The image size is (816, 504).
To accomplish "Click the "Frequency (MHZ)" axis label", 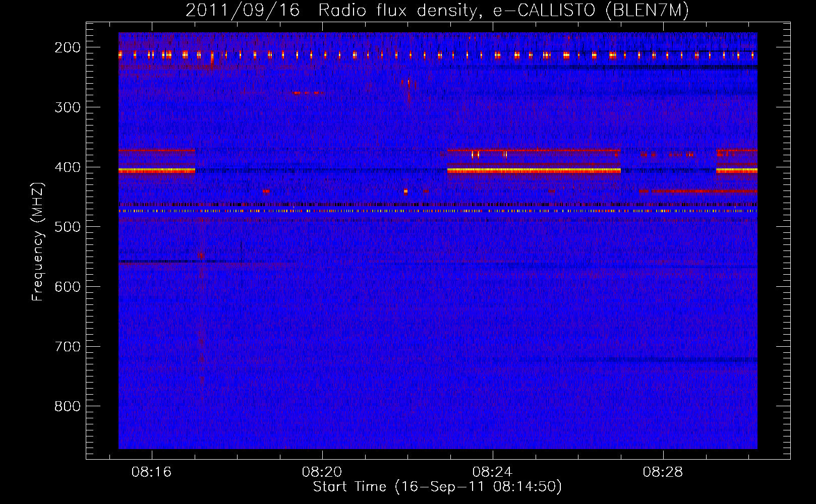I will pyautogui.click(x=38, y=242).
